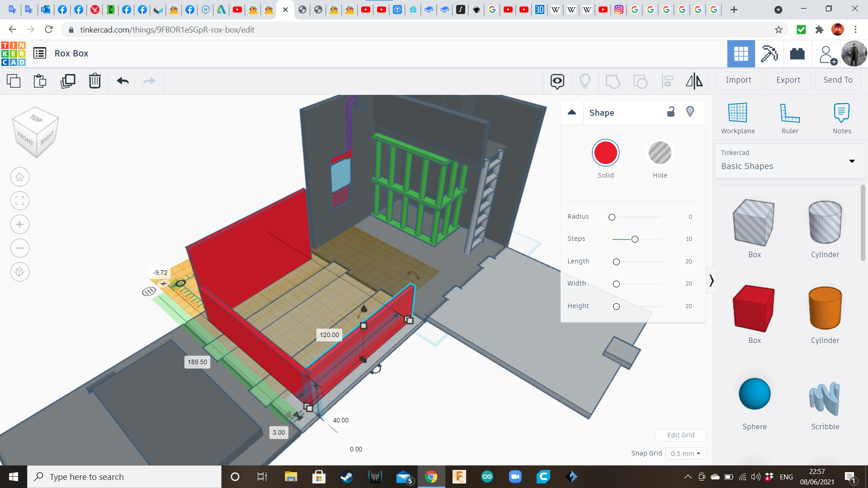Toggle the shape lock icon
Screen dimensions: 868x488
pos(671,112)
